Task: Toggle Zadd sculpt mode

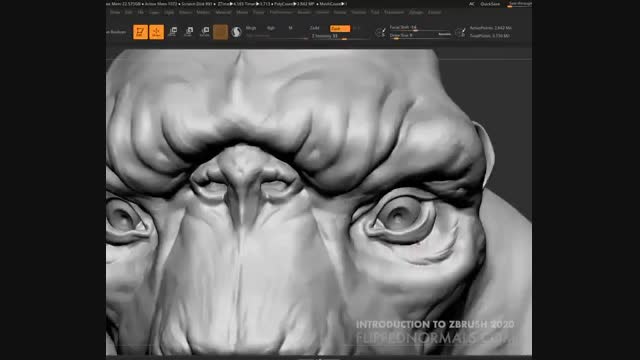Action: point(315,28)
